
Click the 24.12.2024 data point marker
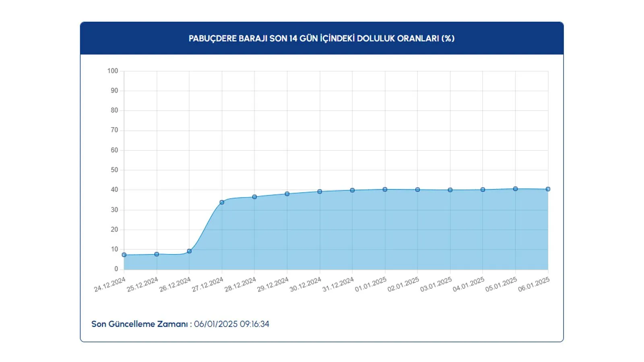point(124,255)
